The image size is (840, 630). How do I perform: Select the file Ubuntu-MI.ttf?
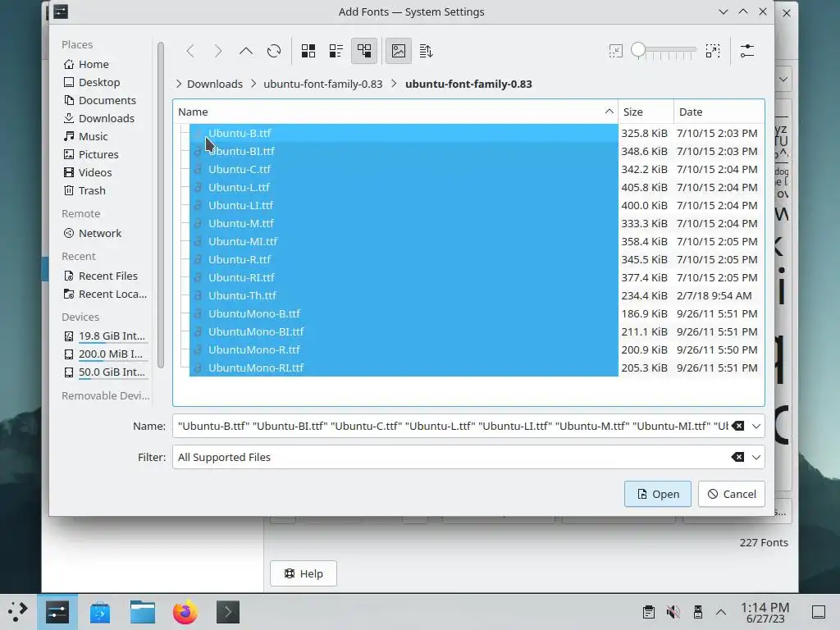click(x=404, y=242)
